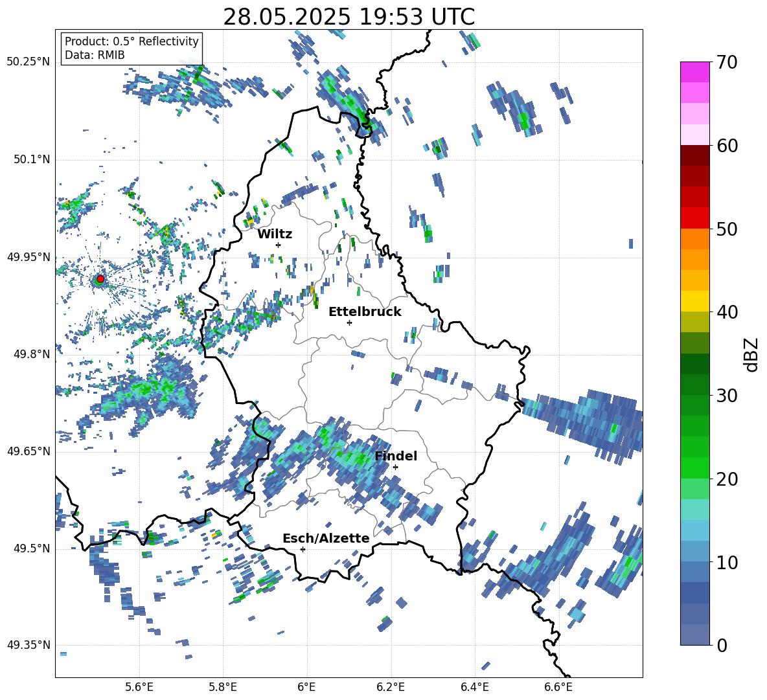Click the 6.4°E longitude label
This screenshot has height=700, width=767.
474,687
